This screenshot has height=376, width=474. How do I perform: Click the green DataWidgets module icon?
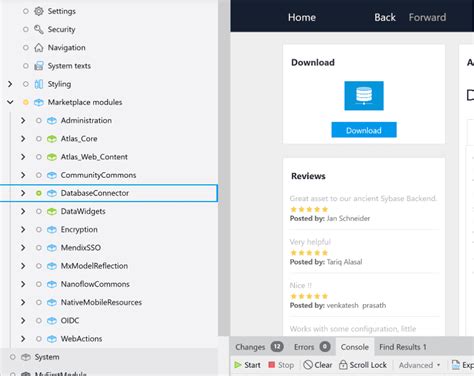[x=52, y=211]
